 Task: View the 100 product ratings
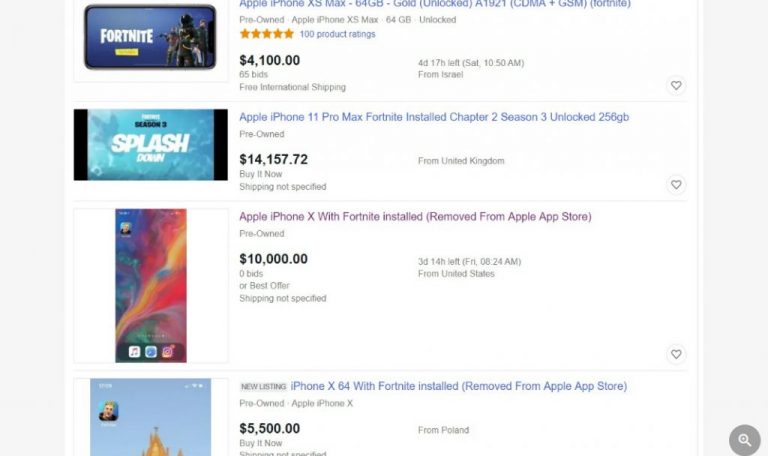point(337,34)
